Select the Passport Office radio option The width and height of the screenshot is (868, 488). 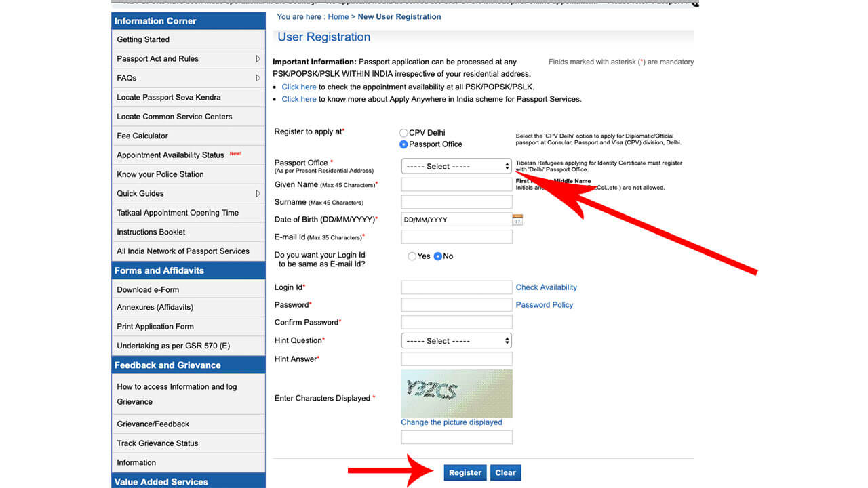[404, 144]
